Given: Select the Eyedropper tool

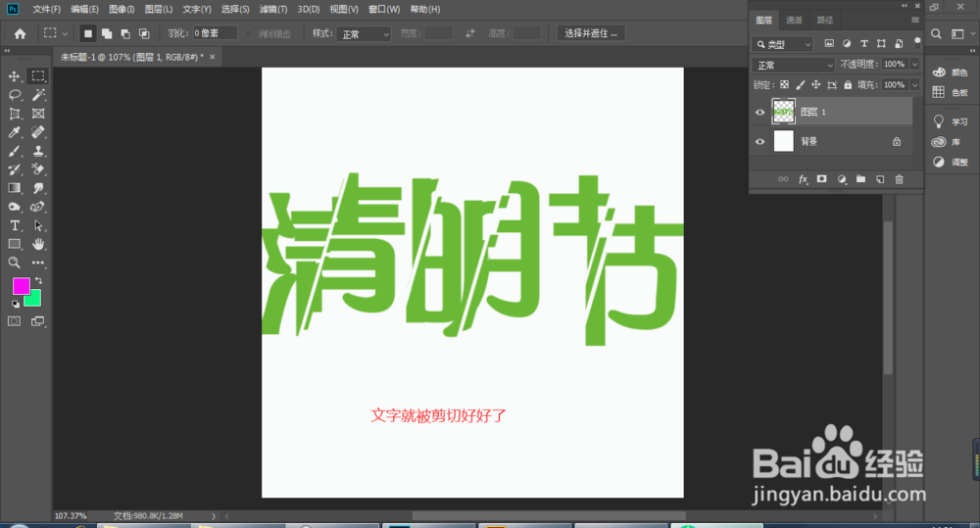Looking at the screenshot, I should pyautogui.click(x=14, y=132).
